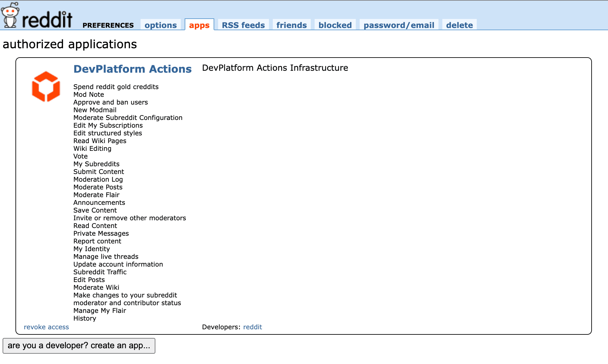Screen dimensions: 608x364
Task: Click the Spend reddit gold creddits permission text
Action: click(x=116, y=86)
